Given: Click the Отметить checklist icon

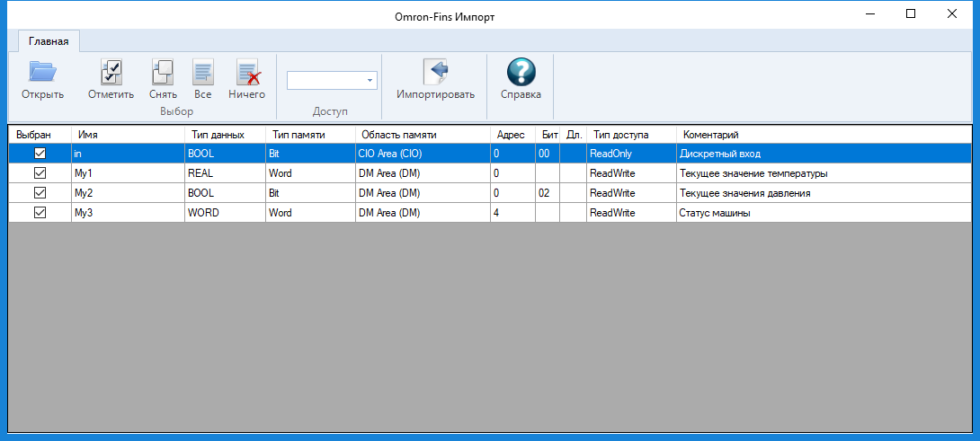Looking at the screenshot, I should click(111, 72).
